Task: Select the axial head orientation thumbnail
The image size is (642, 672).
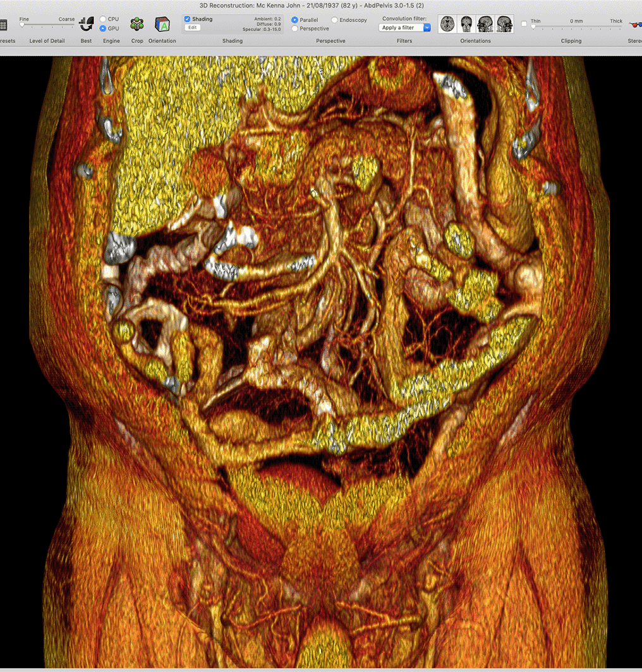Action: [x=447, y=23]
